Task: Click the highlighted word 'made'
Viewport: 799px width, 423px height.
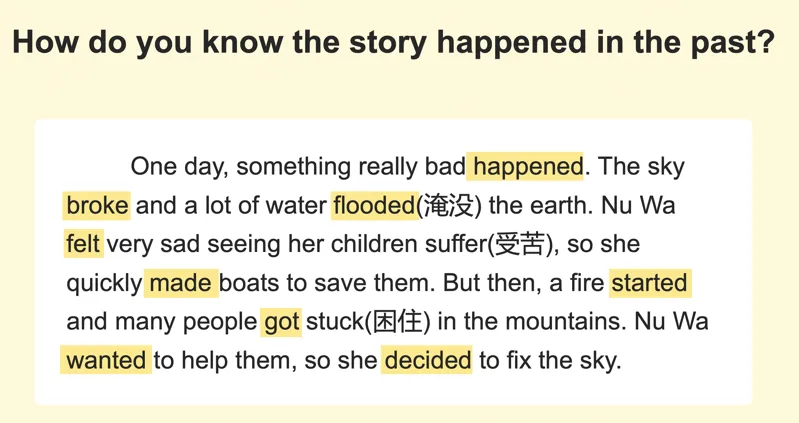Action: click(181, 283)
